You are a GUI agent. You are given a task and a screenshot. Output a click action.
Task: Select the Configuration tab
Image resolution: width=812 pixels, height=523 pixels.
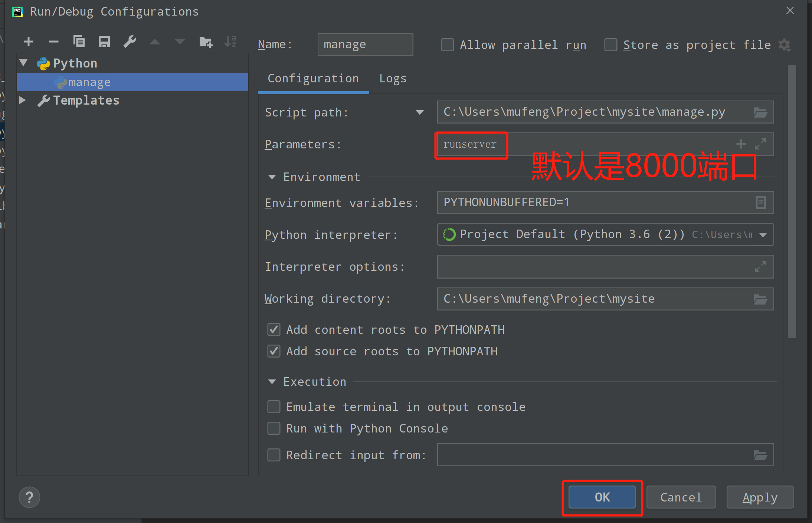313,79
